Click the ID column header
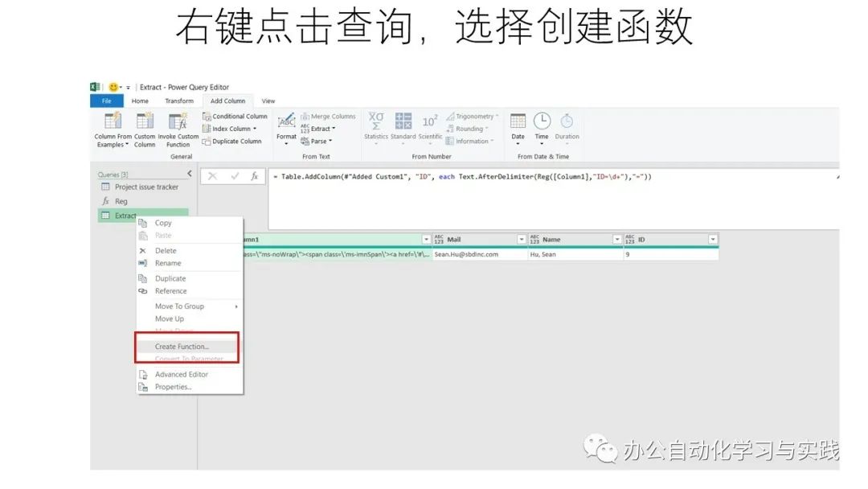Screen dimensions: 868x489 tap(671, 239)
